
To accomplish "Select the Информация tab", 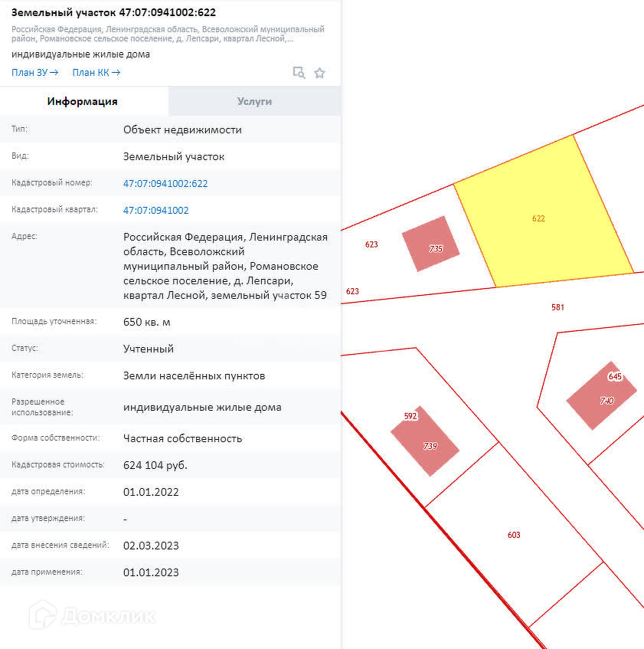I will click(83, 101).
